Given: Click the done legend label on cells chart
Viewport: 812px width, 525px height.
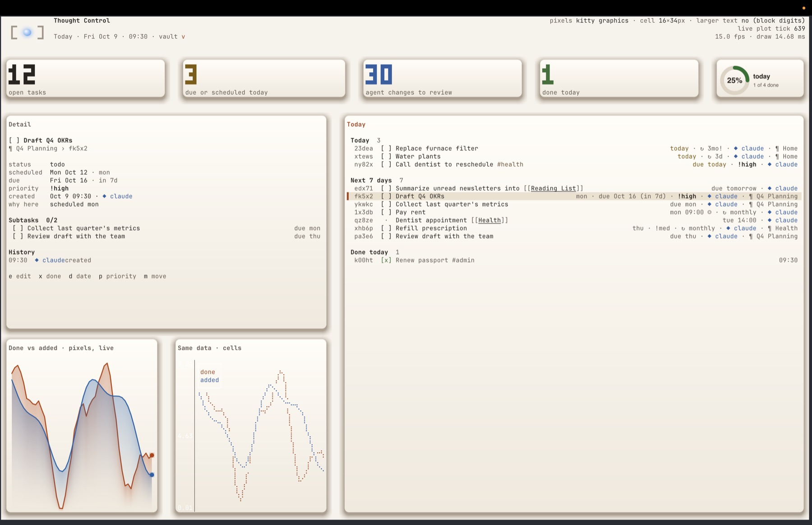Looking at the screenshot, I should [208, 372].
